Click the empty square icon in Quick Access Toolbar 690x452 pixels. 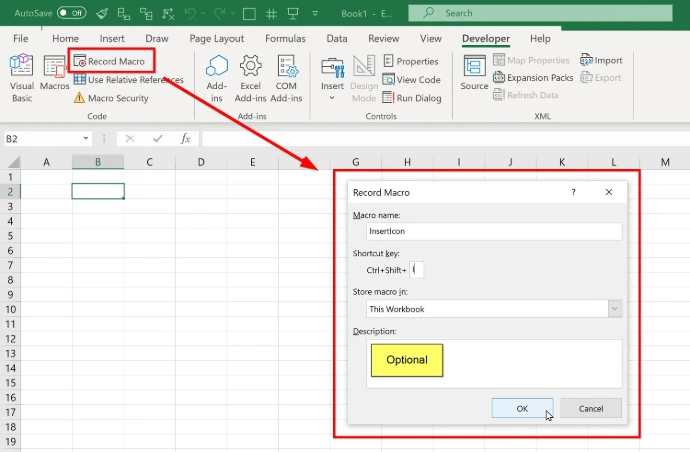[x=249, y=14]
